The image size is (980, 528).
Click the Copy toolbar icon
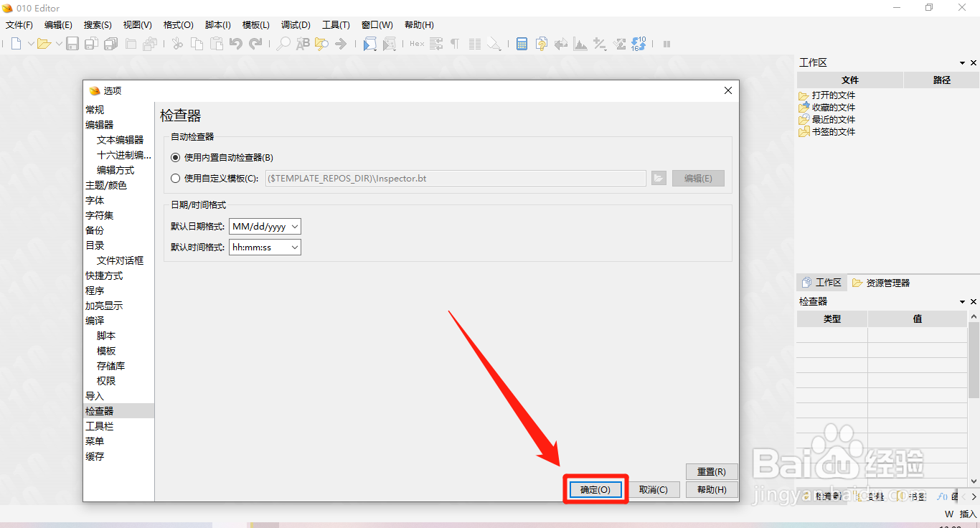[x=197, y=44]
